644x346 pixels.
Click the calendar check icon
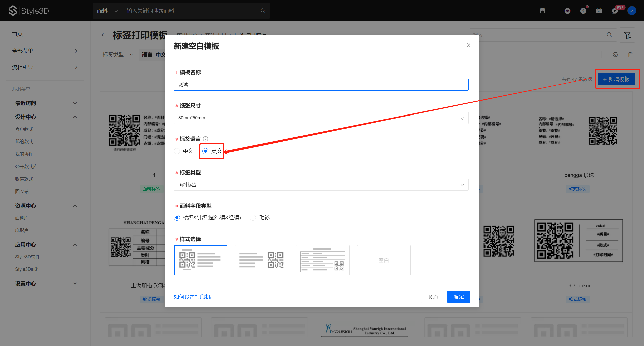point(599,11)
